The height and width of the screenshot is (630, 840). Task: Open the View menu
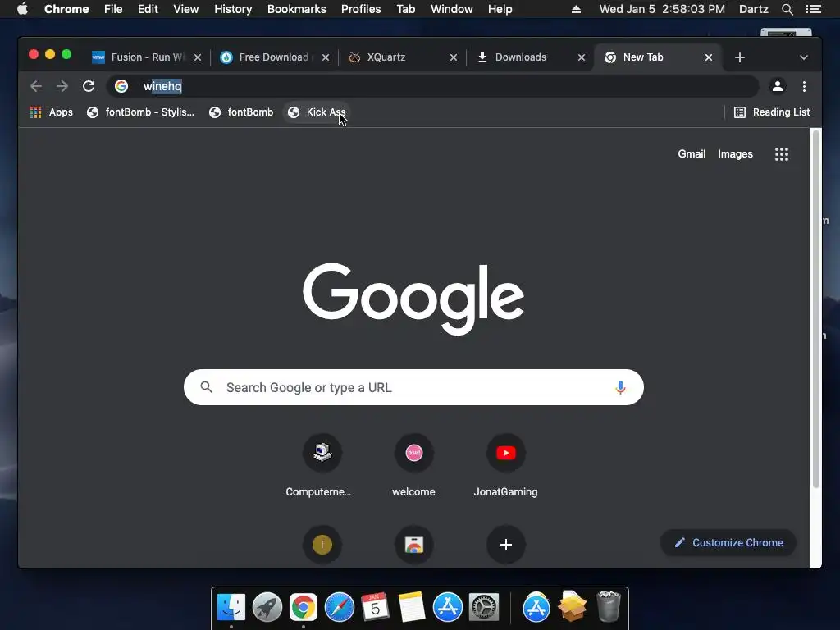click(x=186, y=9)
